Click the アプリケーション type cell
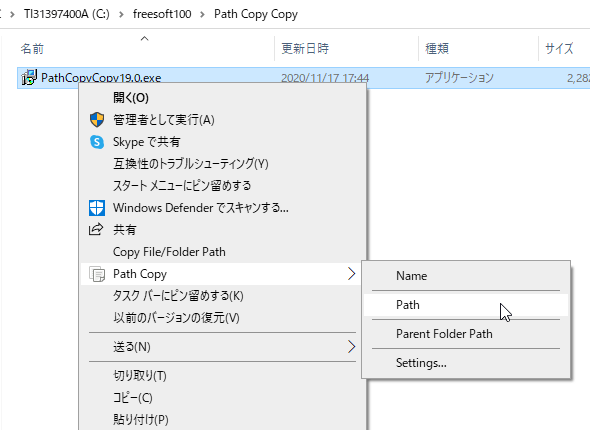Screen dimensions: 590x430 pos(459,78)
